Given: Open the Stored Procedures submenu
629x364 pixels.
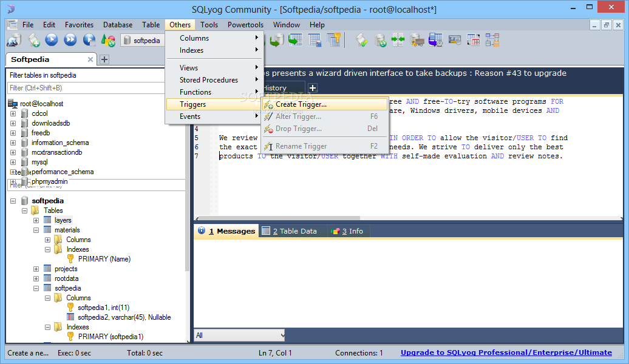Looking at the screenshot, I should pos(214,79).
